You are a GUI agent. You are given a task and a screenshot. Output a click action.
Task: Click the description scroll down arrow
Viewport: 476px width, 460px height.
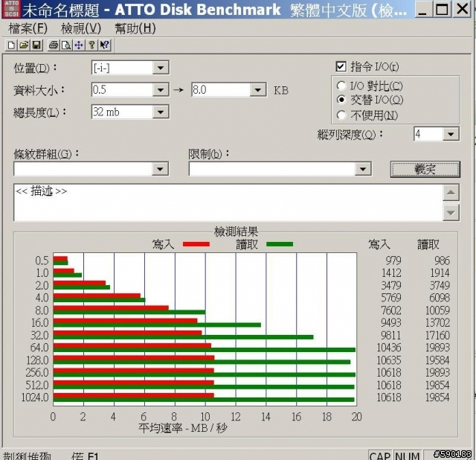click(451, 213)
